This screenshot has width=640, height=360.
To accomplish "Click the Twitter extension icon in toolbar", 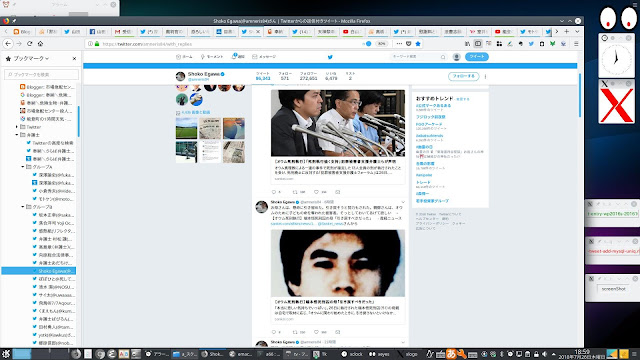I will click(531, 44).
